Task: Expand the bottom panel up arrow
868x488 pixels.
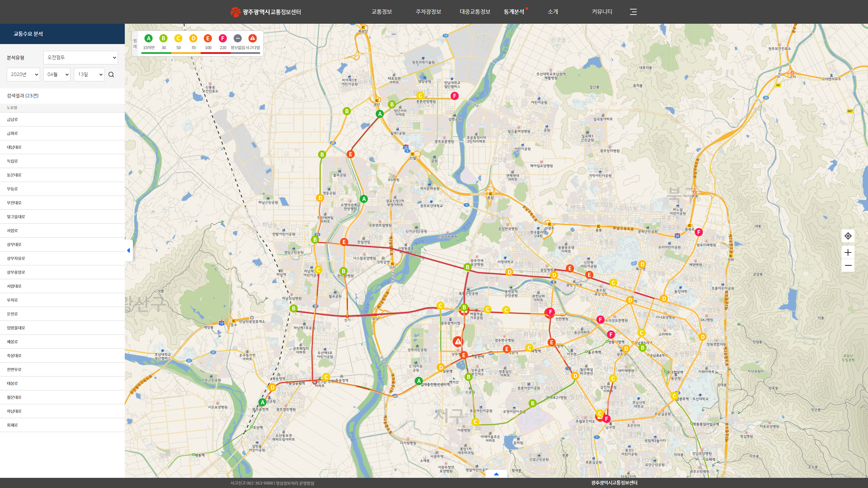Action: coord(496,474)
